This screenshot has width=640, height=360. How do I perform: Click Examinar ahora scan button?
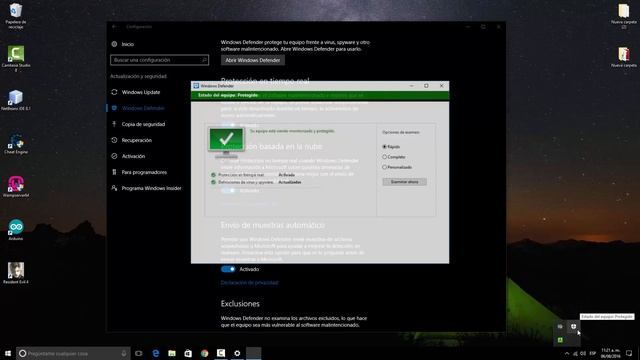[404, 182]
